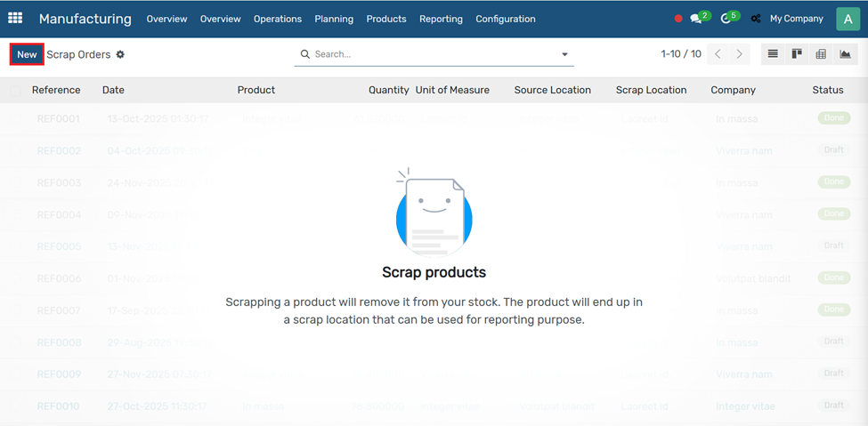868x426 pixels.
Task: Switch to the graph view
Action: point(845,54)
